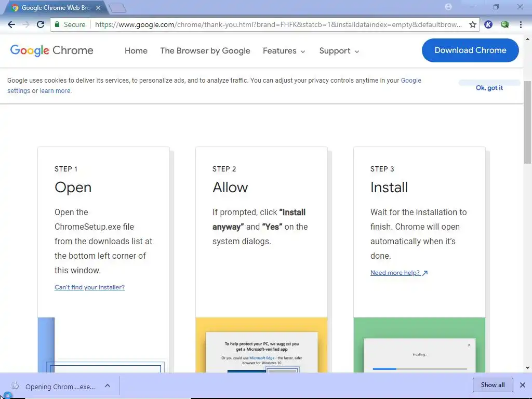Image resolution: width=532 pixels, height=399 pixels.
Task: Minimize the Chrome window
Action: pyautogui.click(x=472, y=7)
